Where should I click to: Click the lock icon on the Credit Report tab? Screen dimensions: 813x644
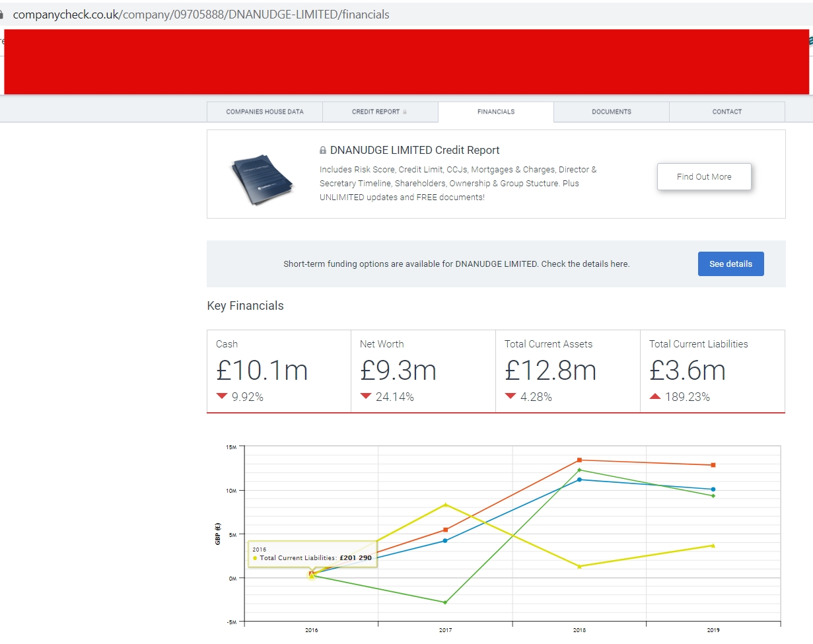[x=405, y=112]
